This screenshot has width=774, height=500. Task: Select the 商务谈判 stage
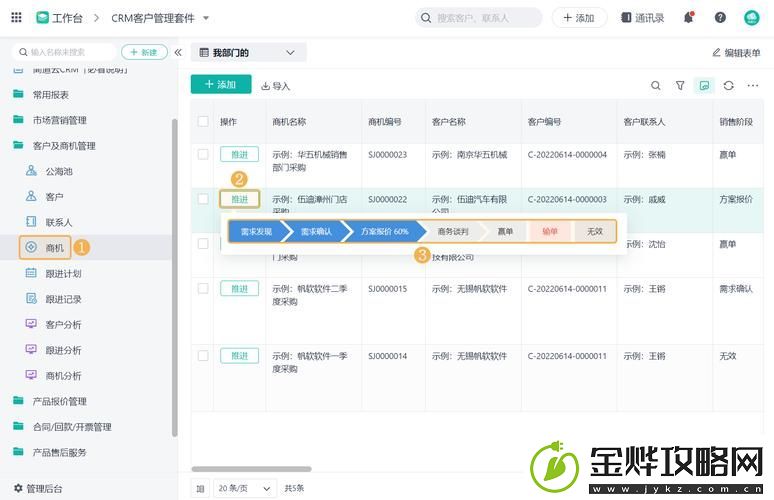point(453,231)
